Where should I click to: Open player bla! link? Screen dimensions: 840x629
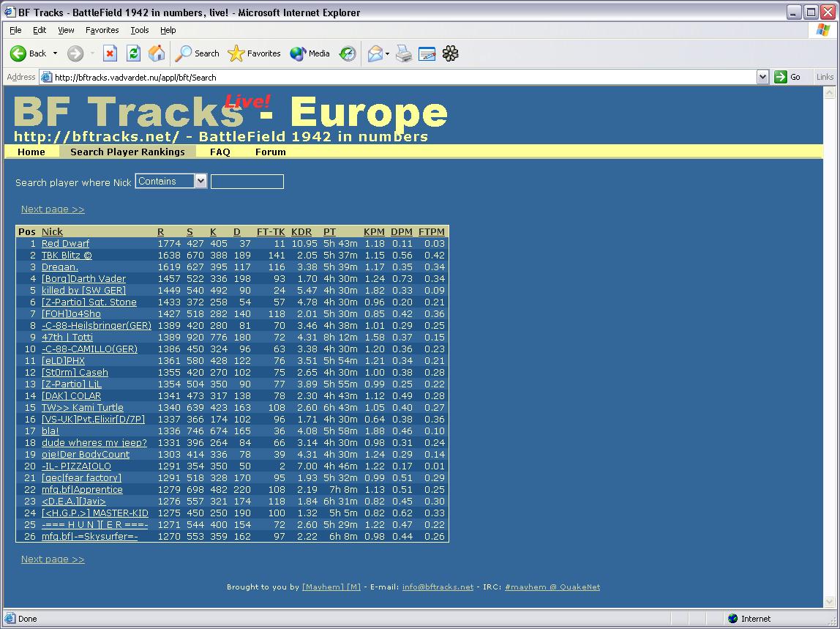click(x=50, y=431)
